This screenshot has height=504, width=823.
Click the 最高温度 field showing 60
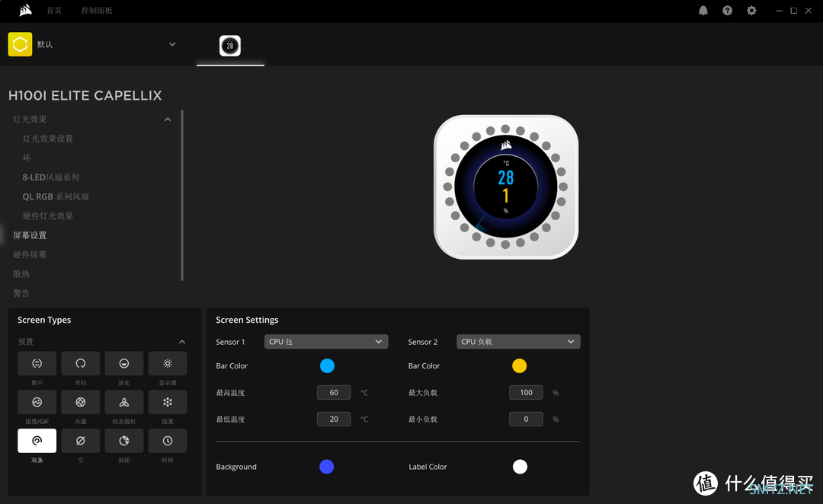tap(334, 392)
